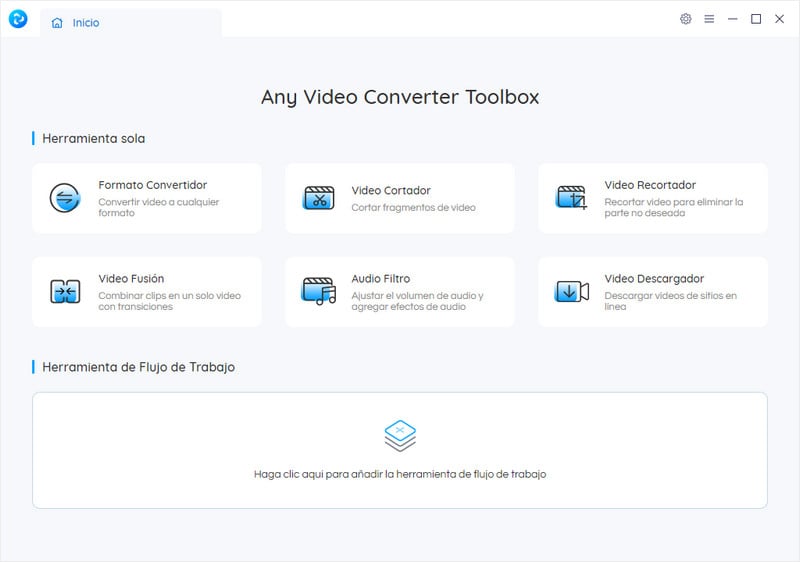Click 'Recortar video para eliminar' description
800x562 pixels.
[x=673, y=208]
